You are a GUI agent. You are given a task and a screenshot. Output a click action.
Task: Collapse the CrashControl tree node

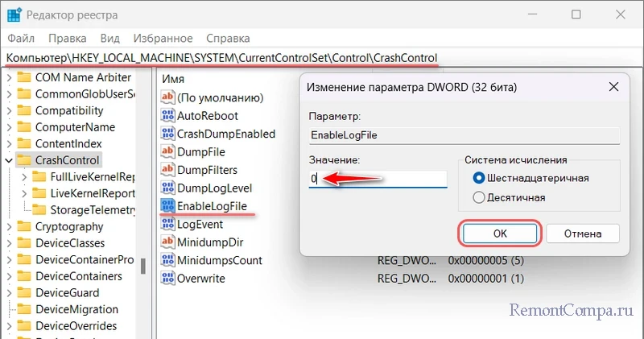tap(8, 160)
